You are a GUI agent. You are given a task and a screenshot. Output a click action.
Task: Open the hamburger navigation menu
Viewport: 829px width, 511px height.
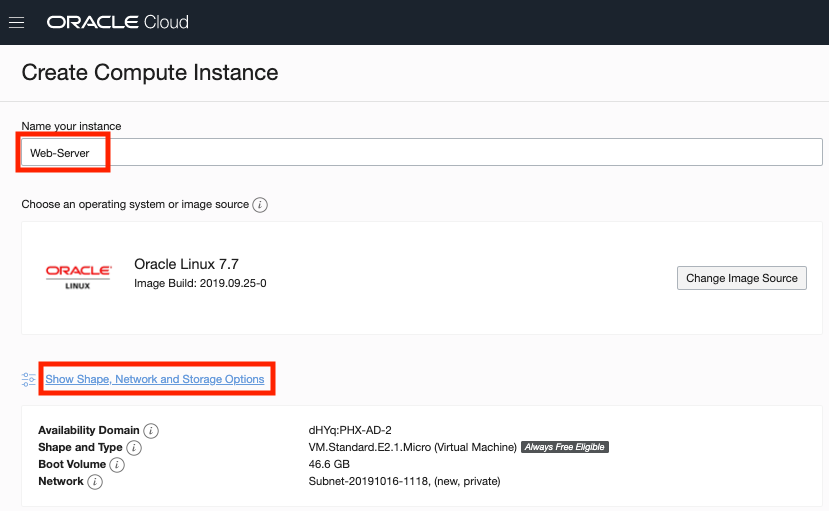point(16,22)
